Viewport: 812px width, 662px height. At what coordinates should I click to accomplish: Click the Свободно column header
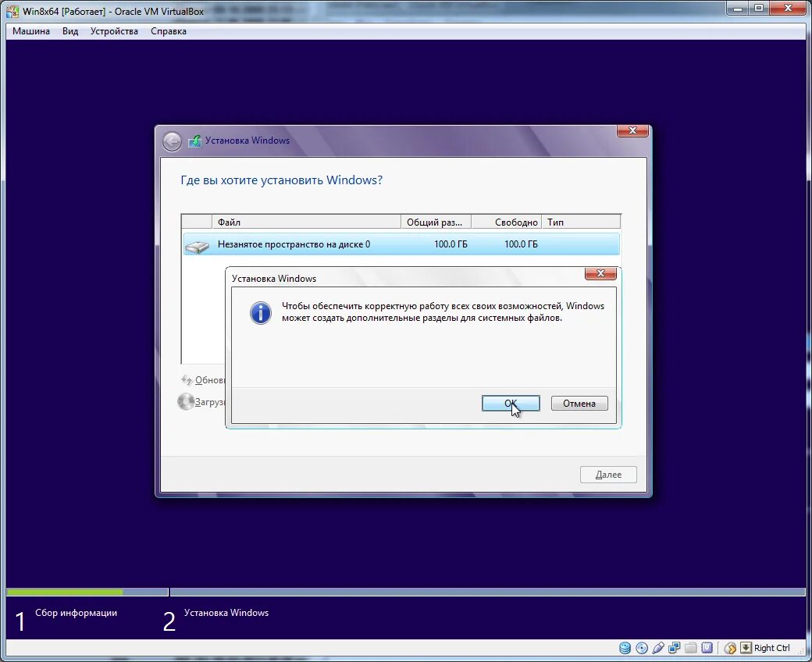pyautogui.click(x=507, y=222)
